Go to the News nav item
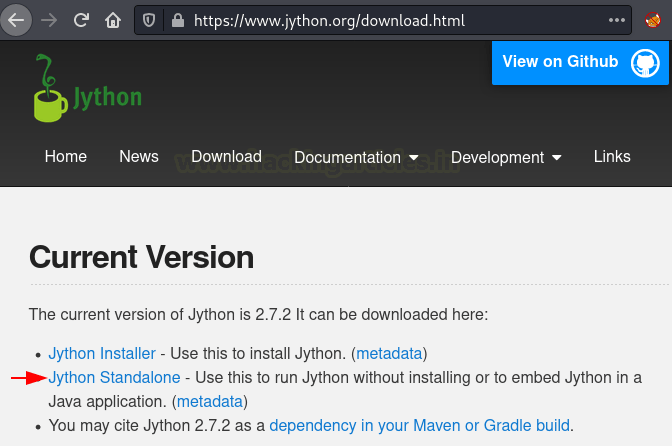The image size is (672, 446). tap(139, 156)
